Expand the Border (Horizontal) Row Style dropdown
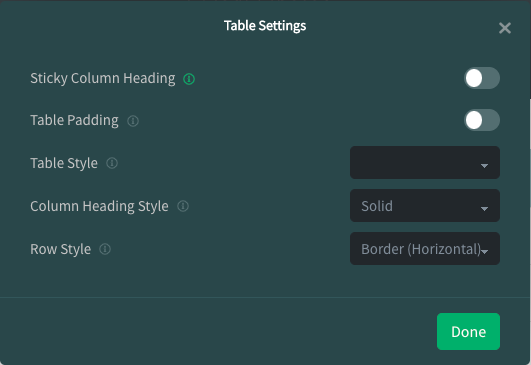This screenshot has width=531, height=365. [x=425, y=249]
